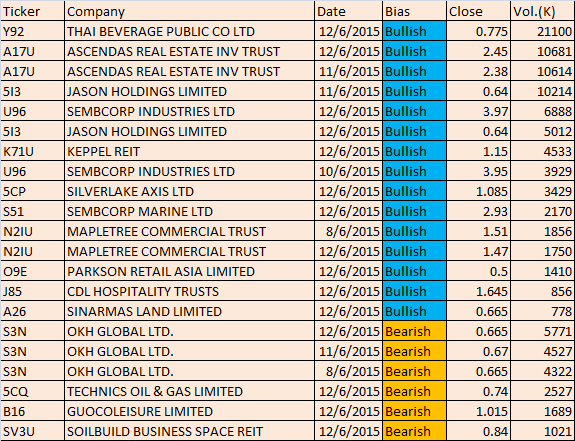The width and height of the screenshot is (575, 441).
Task: Select Bullish bias cell for Thai Beverage
Action: click(414, 31)
